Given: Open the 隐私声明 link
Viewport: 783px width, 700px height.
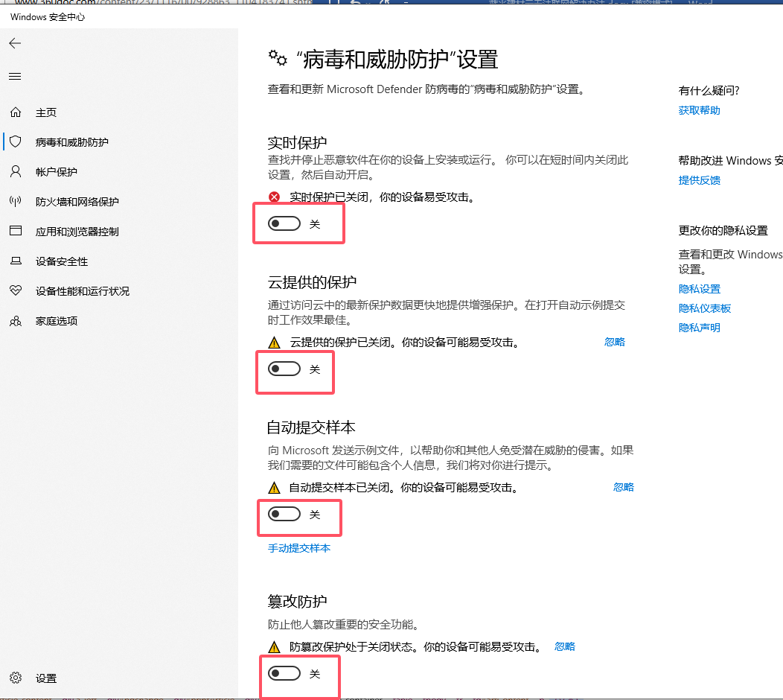Looking at the screenshot, I should tap(699, 328).
